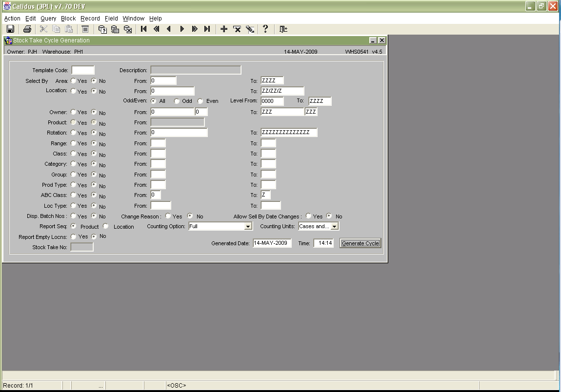
Task: Go to next block double-arrow icon
Action: [195, 29]
